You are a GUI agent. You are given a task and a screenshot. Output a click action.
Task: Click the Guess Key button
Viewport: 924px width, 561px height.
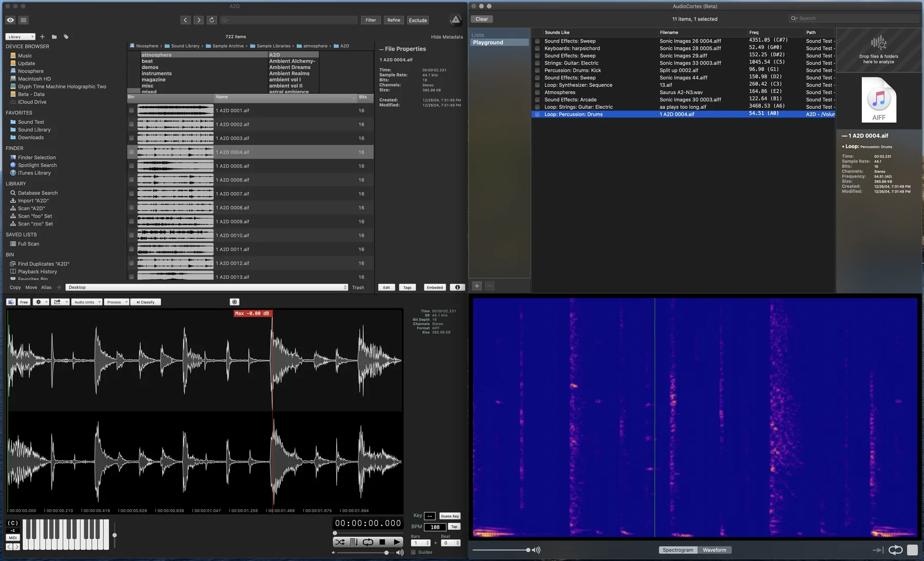tap(450, 516)
